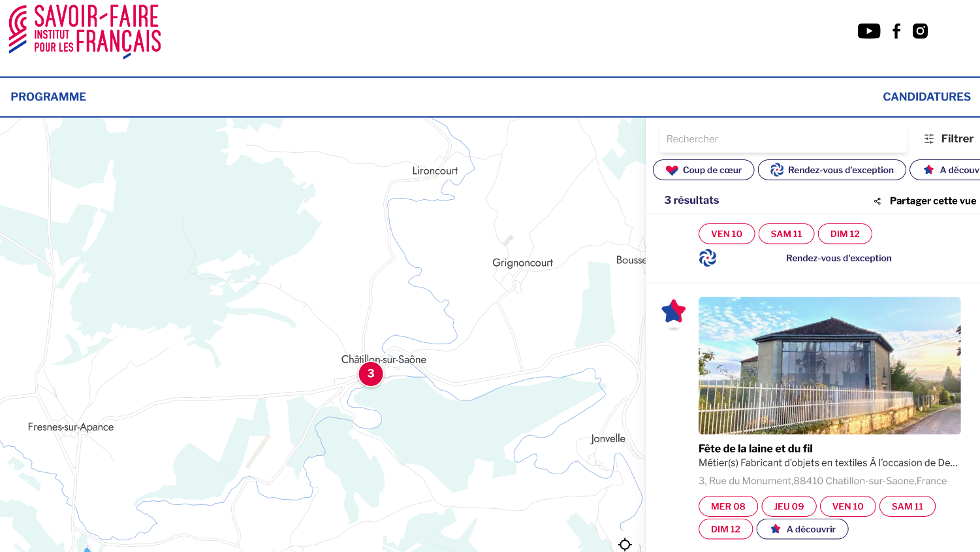Open the Instagram profile icon
The width and height of the screenshot is (980, 552).
coord(920,31)
